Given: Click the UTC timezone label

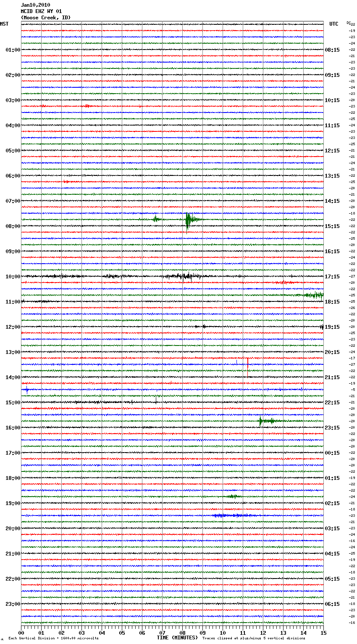Looking at the screenshot, I should pos(333,24).
